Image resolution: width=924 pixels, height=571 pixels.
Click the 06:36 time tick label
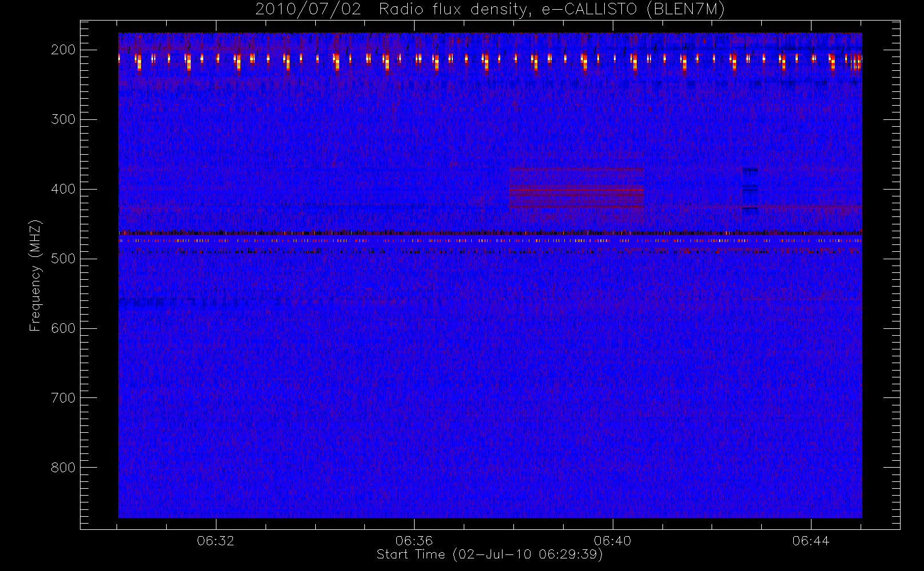click(x=414, y=541)
